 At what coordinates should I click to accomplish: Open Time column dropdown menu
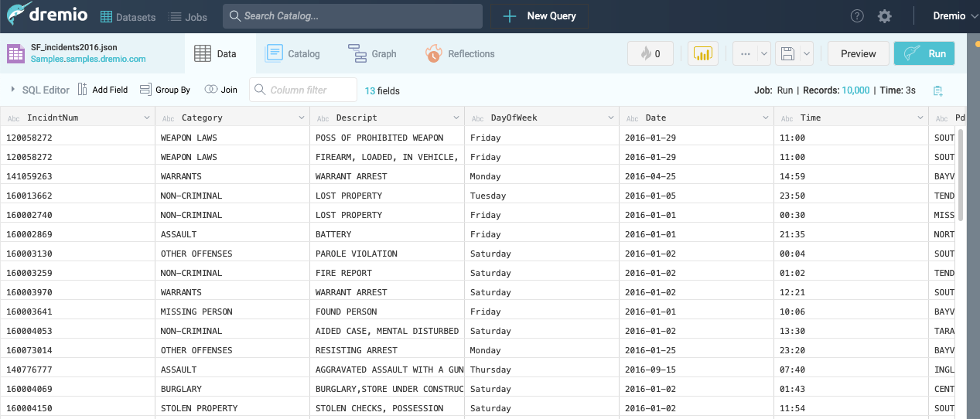920,118
